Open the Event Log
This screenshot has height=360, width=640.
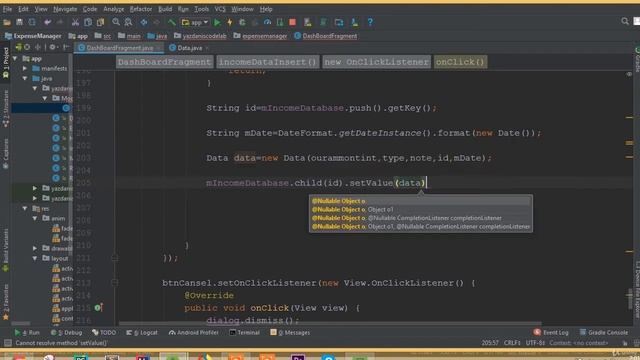tap(551, 333)
